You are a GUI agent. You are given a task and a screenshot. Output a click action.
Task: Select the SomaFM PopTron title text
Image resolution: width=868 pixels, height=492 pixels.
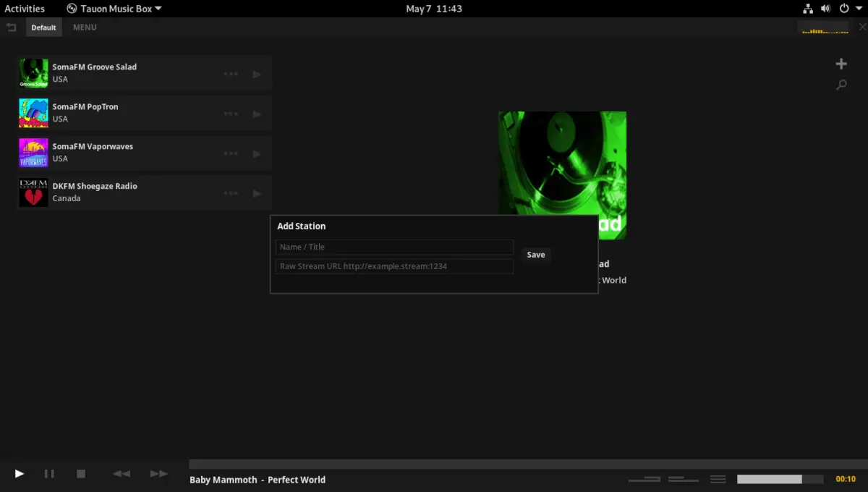click(85, 106)
